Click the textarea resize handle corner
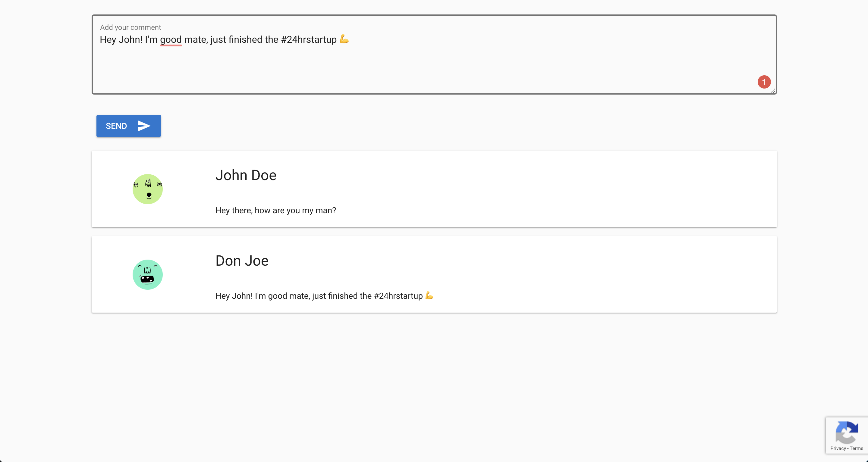868x462 pixels. (x=773, y=91)
